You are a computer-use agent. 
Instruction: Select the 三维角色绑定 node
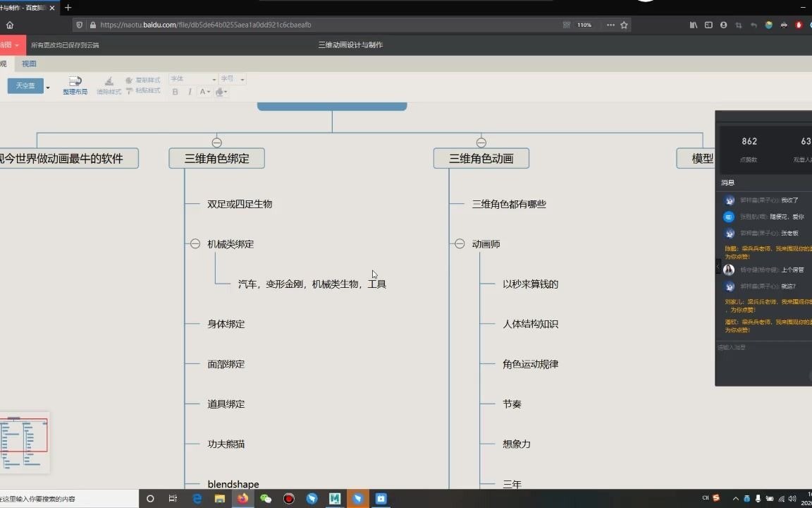pos(216,158)
